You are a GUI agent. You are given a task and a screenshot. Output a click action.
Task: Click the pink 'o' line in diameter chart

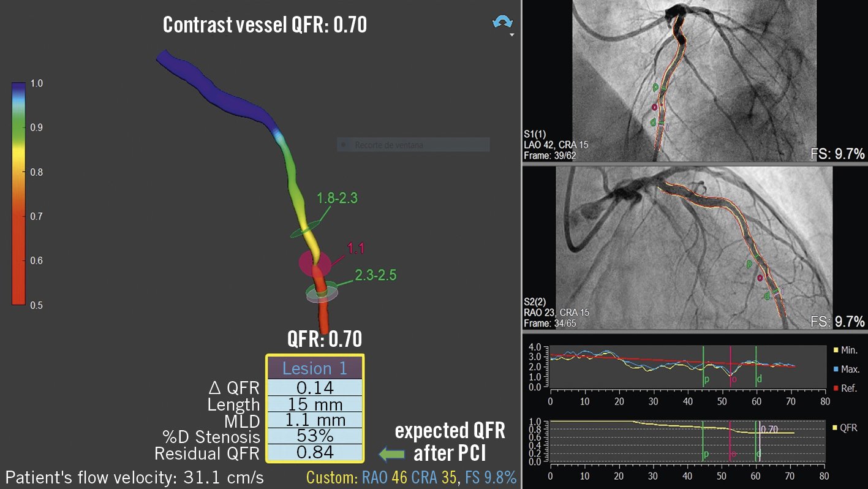[x=730, y=366]
